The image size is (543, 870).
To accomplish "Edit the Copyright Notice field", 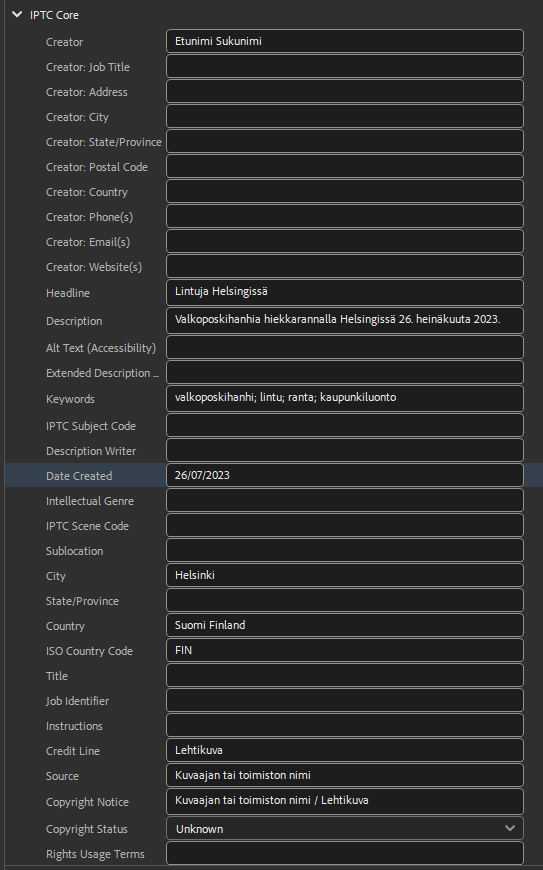I will point(345,801).
